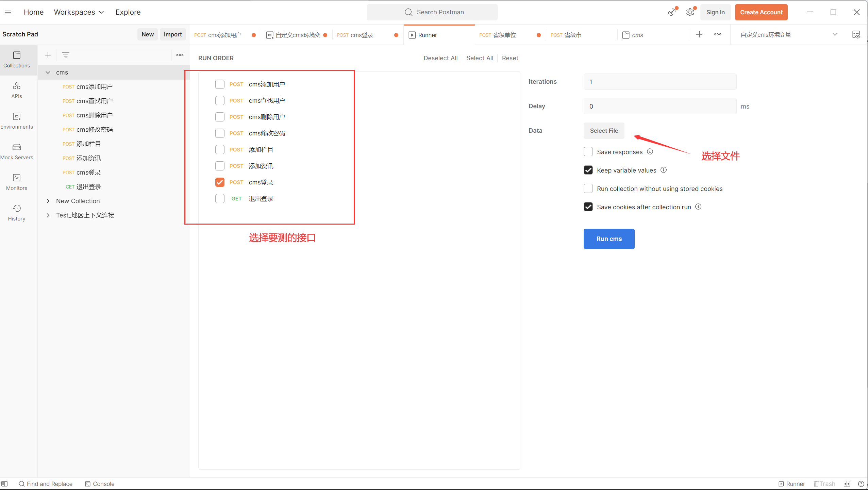
Task: Open the Monitors sidebar section
Action: point(16,182)
